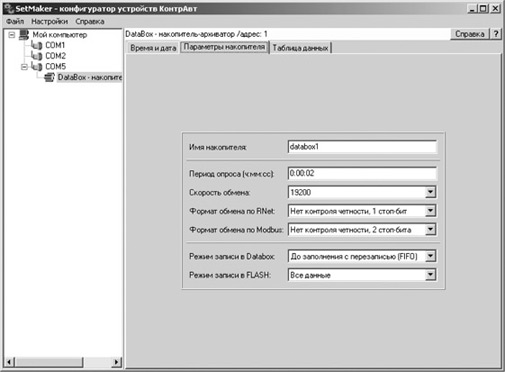Click the Справка button at top right
The width and height of the screenshot is (505, 372).
(470, 34)
